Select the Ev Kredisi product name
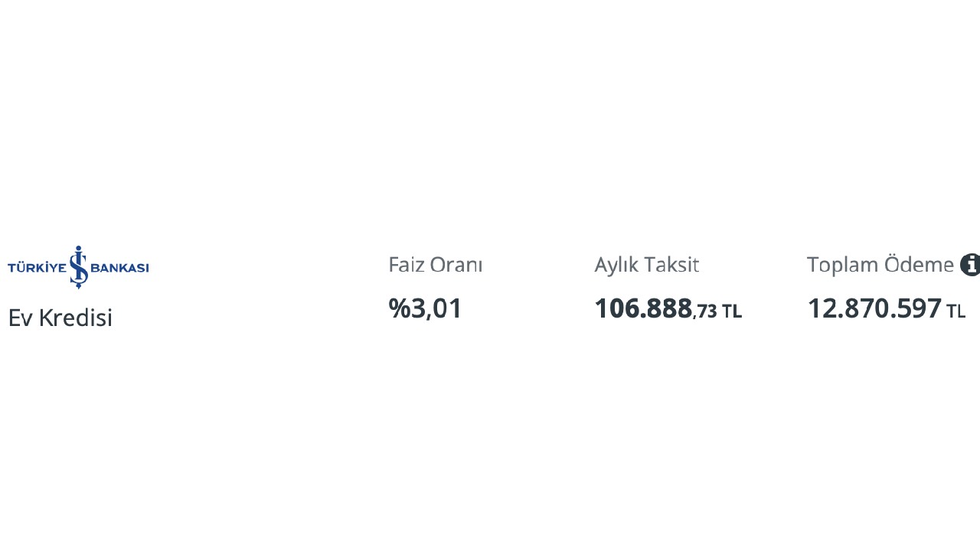This screenshot has width=980, height=551. click(60, 317)
